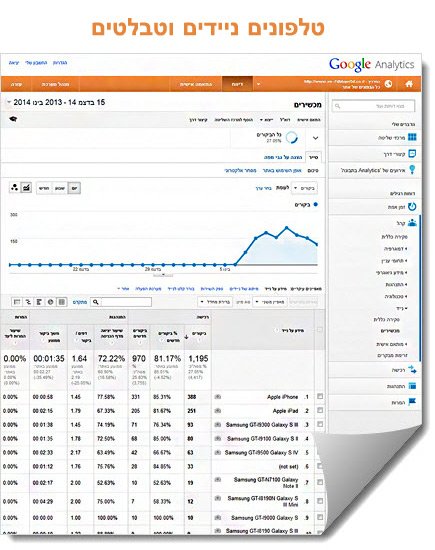Click the peak data point on visits chart
This screenshot has height=550, width=435.
287,228
